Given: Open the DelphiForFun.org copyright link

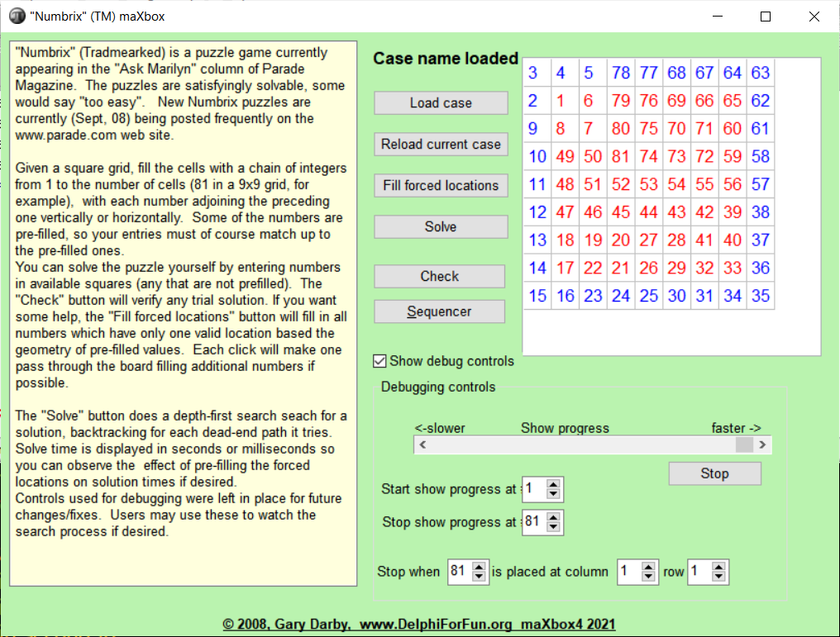Looking at the screenshot, I should pos(418,625).
